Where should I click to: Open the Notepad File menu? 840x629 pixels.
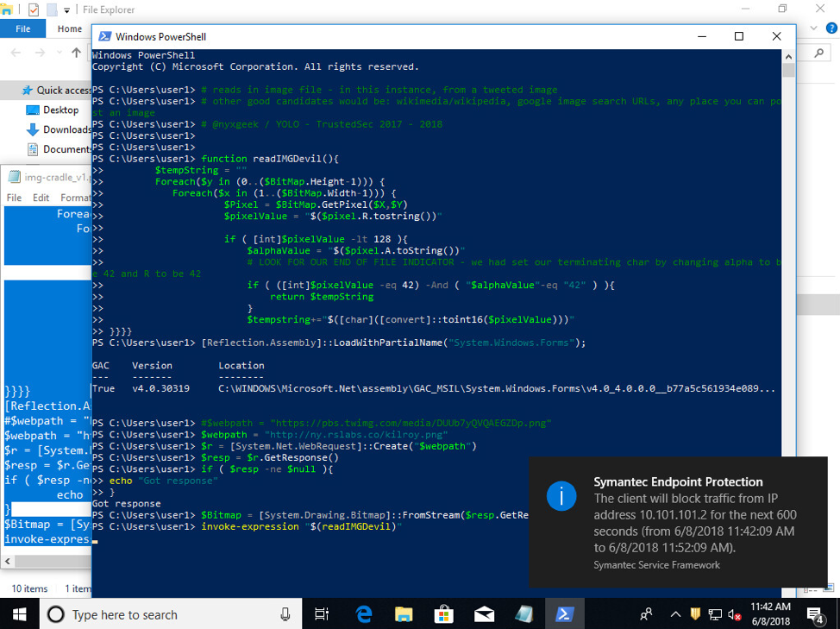coord(14,198)
